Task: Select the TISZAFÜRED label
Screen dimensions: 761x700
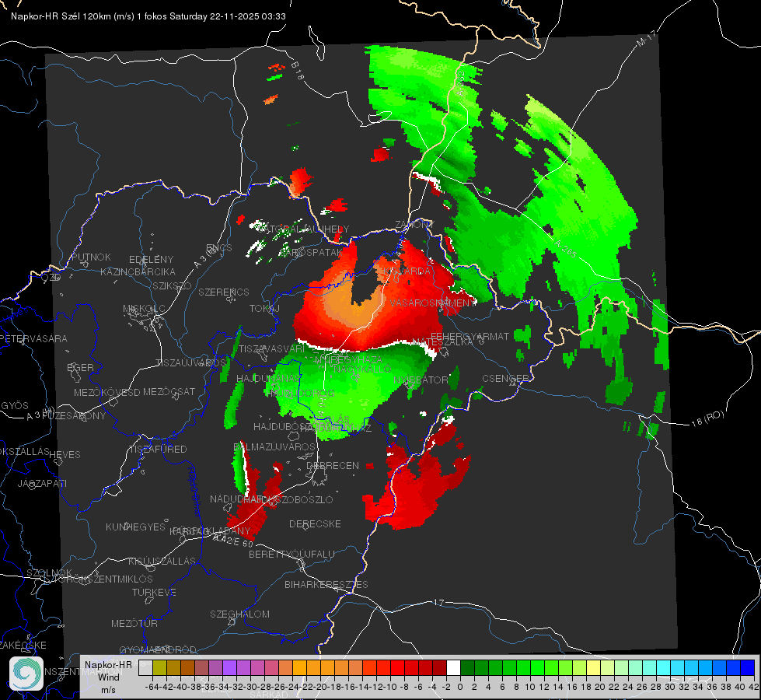Action: 158,450
